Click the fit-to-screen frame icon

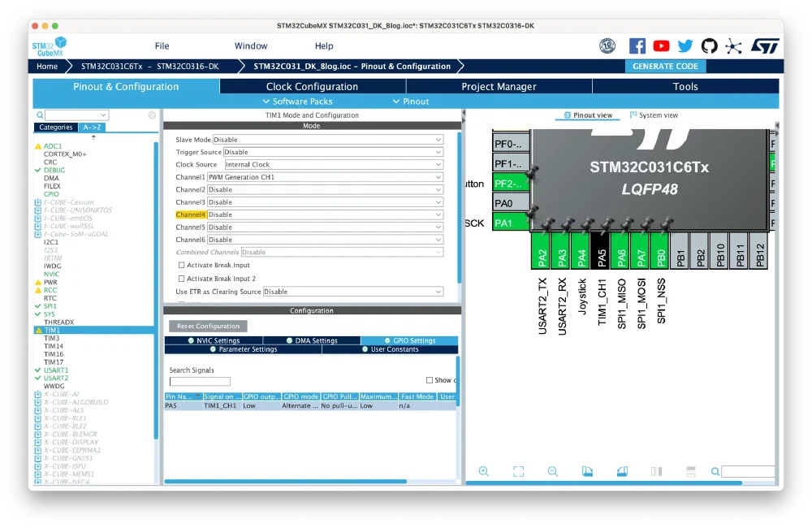point(518,472)
